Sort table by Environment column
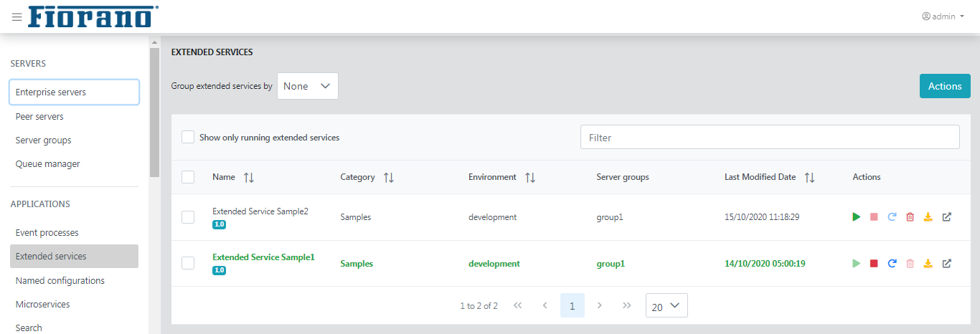This screenshot has height=334, width=980. (529, 177)
